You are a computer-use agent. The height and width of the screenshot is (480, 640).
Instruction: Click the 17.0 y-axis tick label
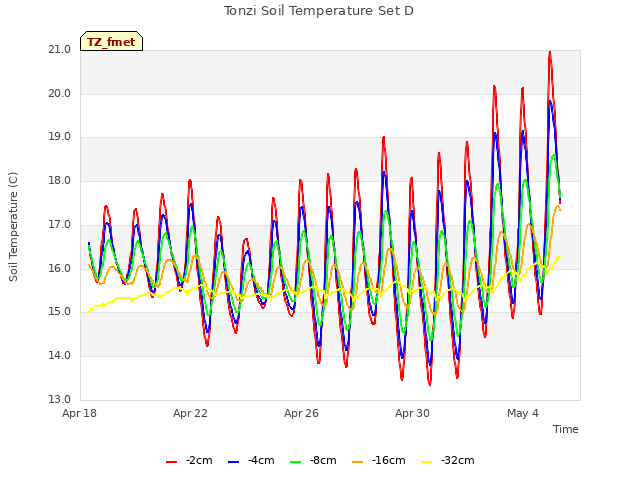[x=60, y=224]
